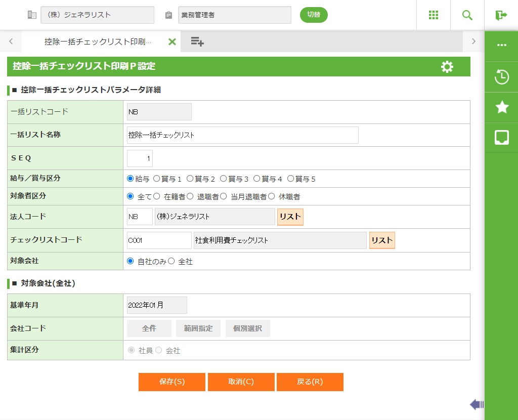This screenshot has width=518, height=420.
Task: Open the three-dots more options icon
Action: point(501,45)
